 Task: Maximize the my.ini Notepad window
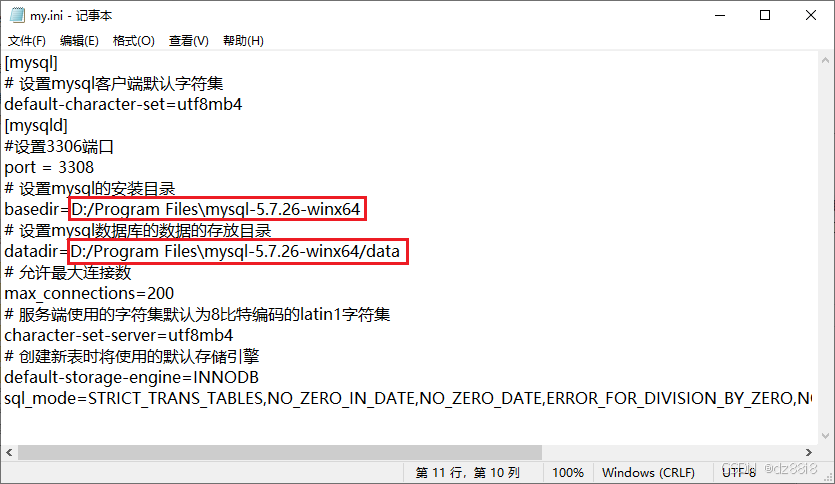coord(765,15)
